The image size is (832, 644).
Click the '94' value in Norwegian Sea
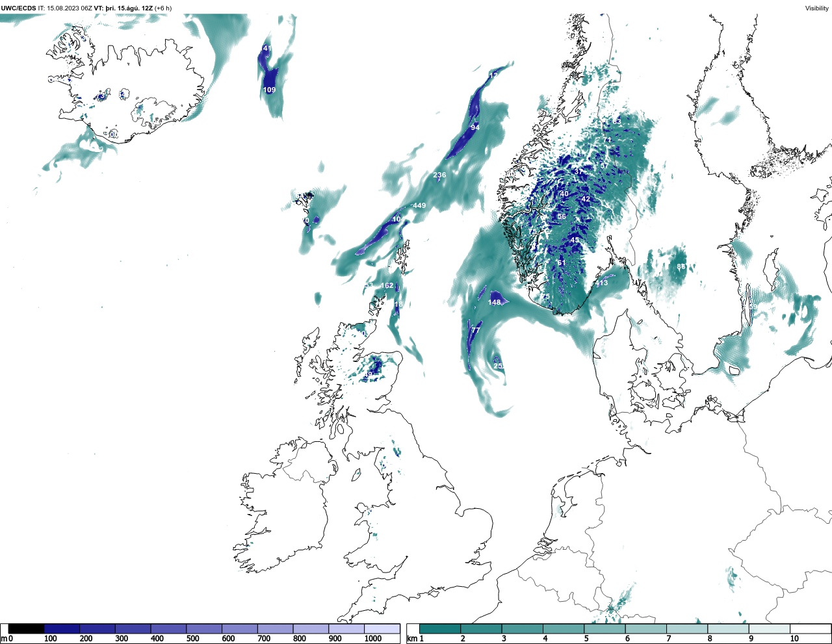pyautogui.click(x=475, y=127)
